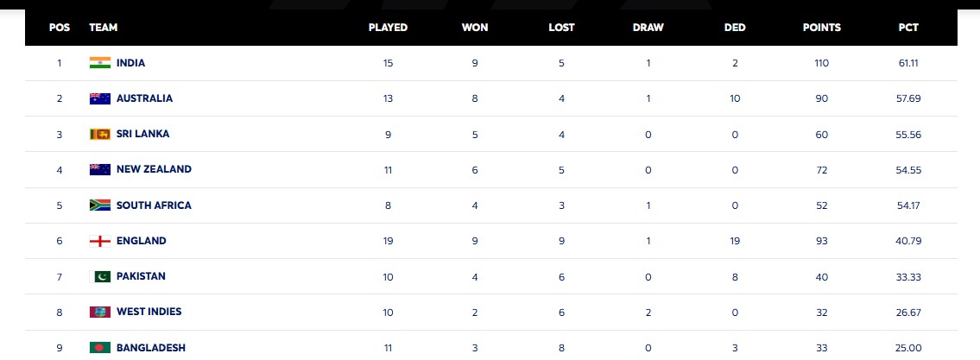Select the SOUTH AFRICA team name
This screenshot has height=360, width=980.
[154, 205]
